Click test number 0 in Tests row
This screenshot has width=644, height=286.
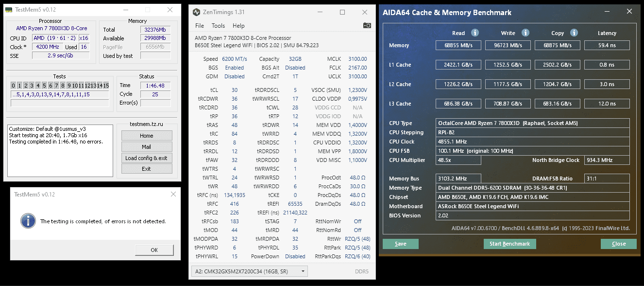tap(14, 86)
